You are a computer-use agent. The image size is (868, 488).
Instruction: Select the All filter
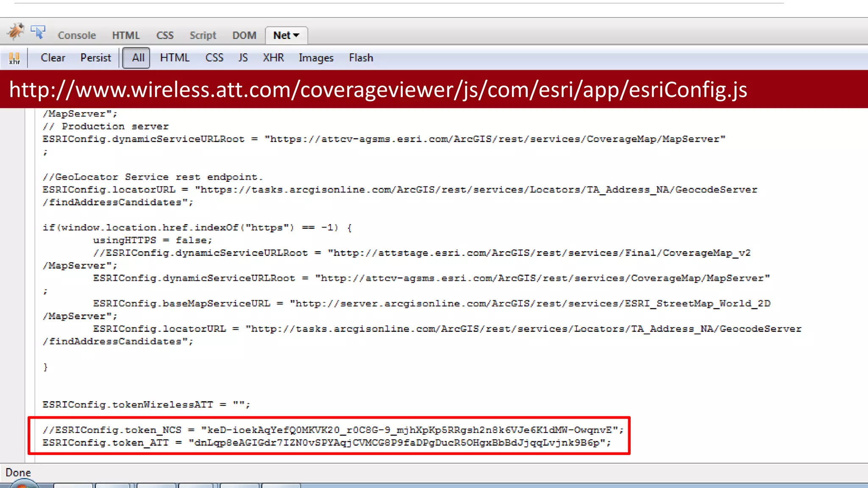pos(136,58)
